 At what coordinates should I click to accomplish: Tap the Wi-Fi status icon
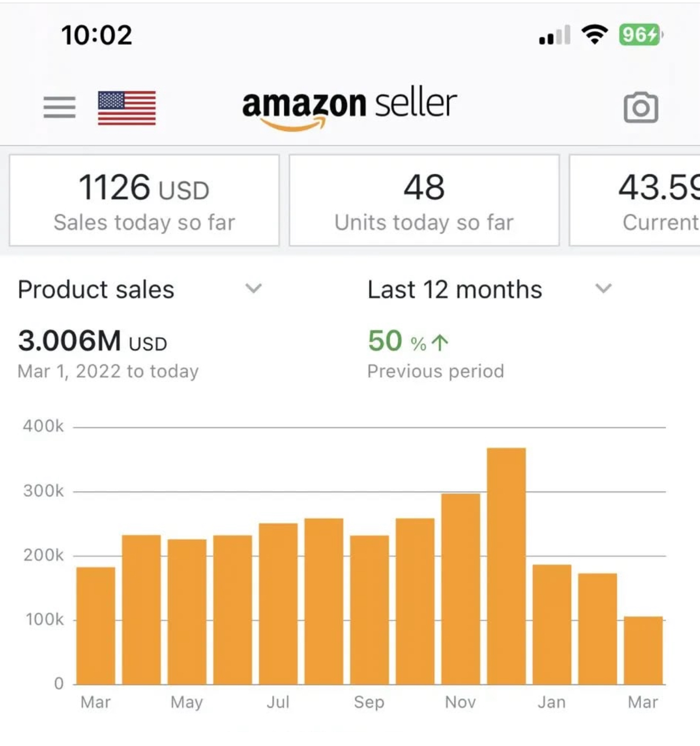(x=594, y=35)
